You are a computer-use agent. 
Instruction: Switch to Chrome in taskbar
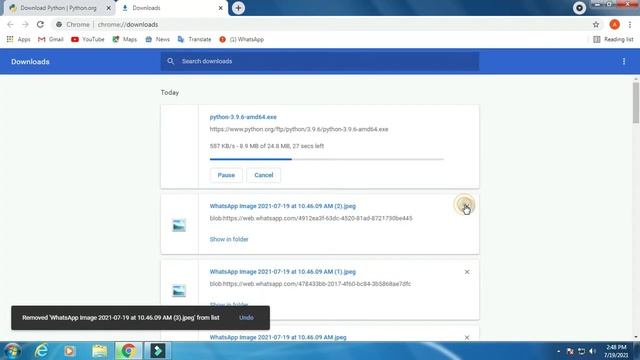129,351
